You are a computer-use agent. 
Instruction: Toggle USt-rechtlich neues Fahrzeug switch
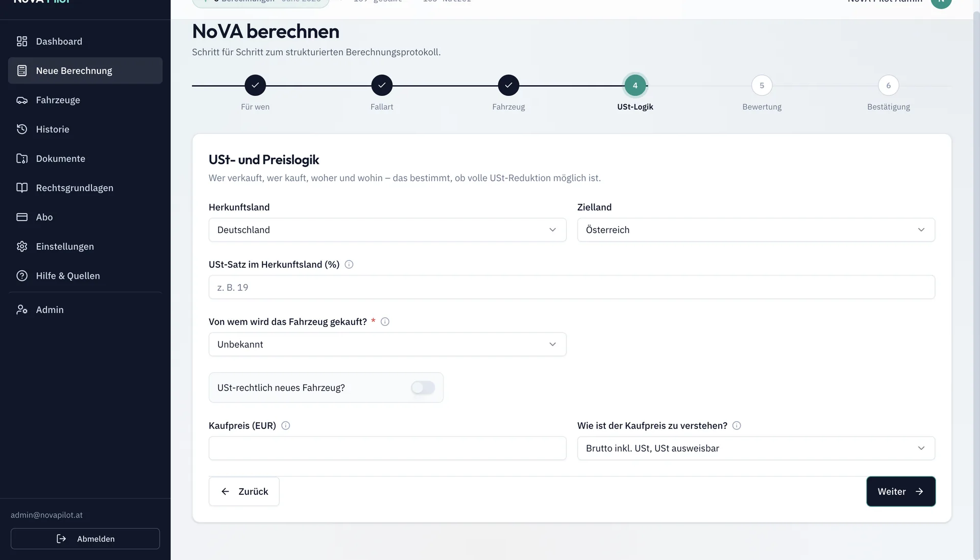pyautogui.click(x=423, y=388)
